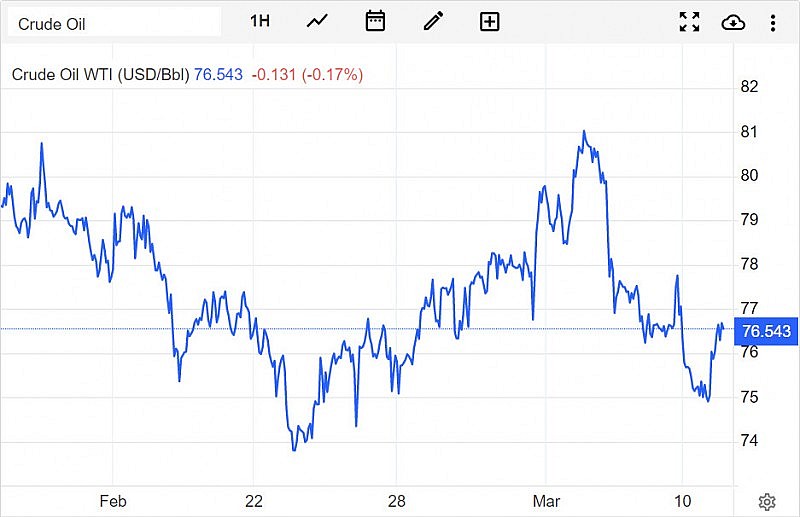Open chart settings gear icon
This screenshot has height=517, width=800.
(767, 501)
